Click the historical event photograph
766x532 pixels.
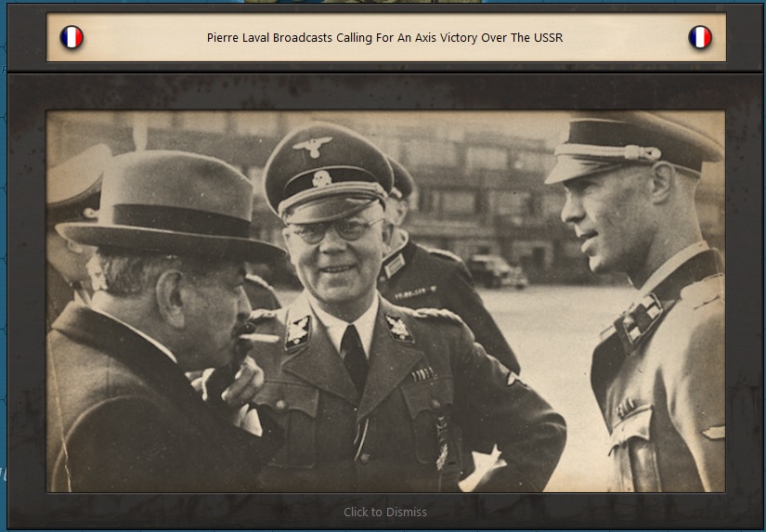point(385,301)
